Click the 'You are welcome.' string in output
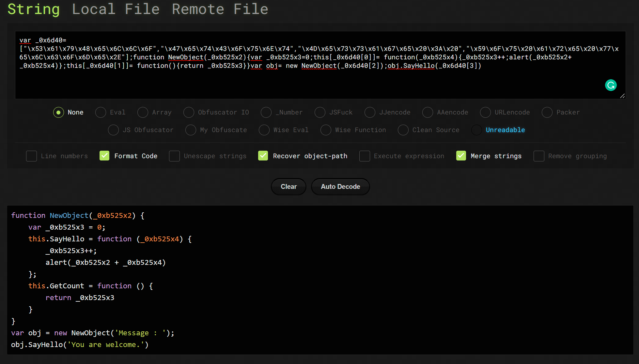The width and height of the screenshot is (639, 364). point(106,345)
